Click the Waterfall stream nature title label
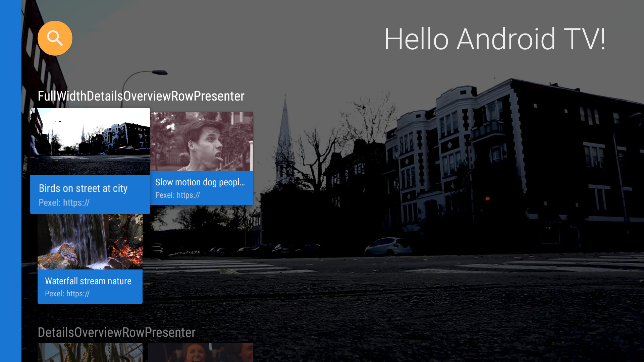The width and height of the screenshot is (644, 362). click(88, 281)
